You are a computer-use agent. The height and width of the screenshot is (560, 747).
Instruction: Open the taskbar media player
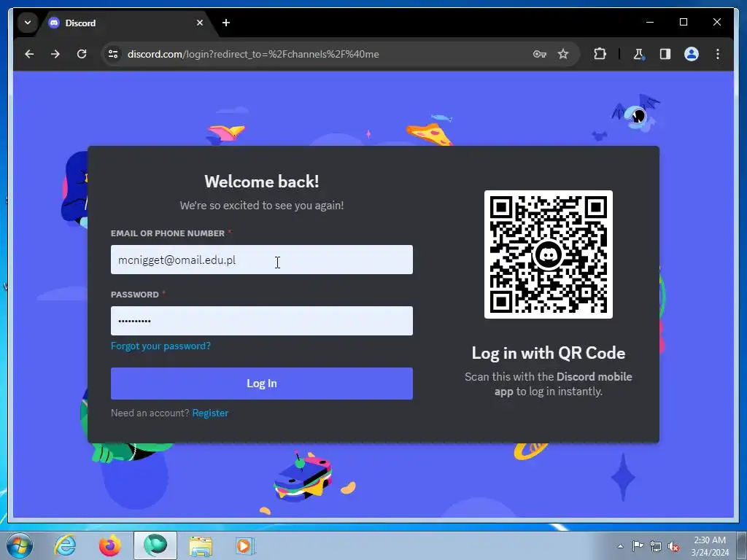(245, 545)
